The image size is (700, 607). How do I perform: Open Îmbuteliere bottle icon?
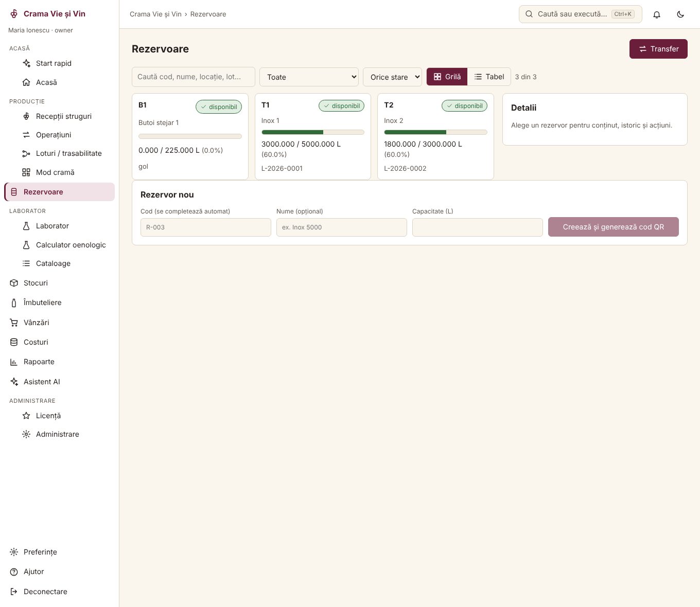coord(14,303)
